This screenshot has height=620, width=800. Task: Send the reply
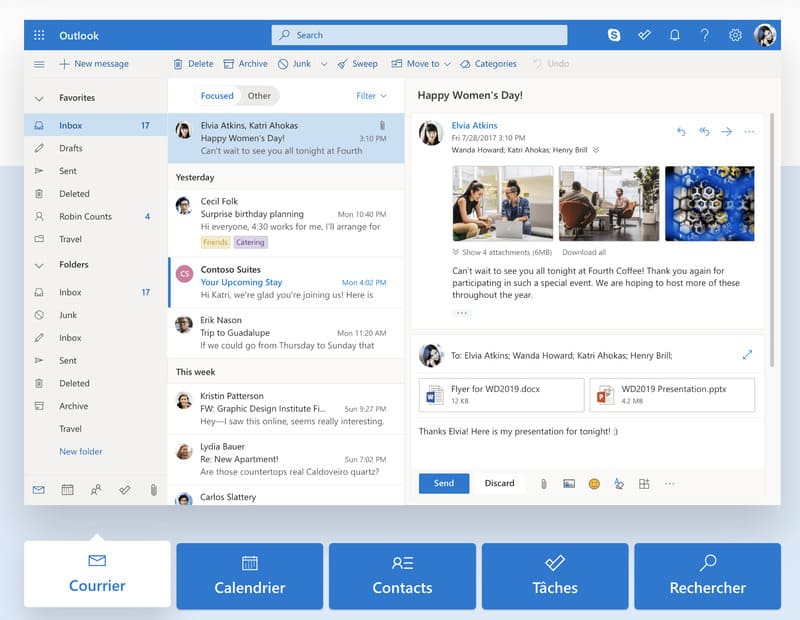(444, 483)
